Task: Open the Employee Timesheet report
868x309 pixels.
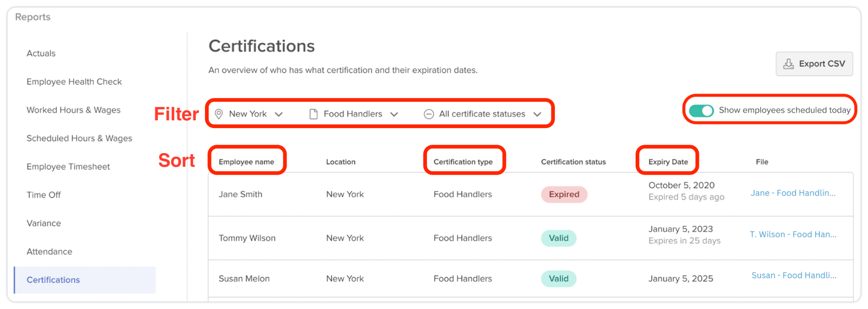Action: point(68,167)
